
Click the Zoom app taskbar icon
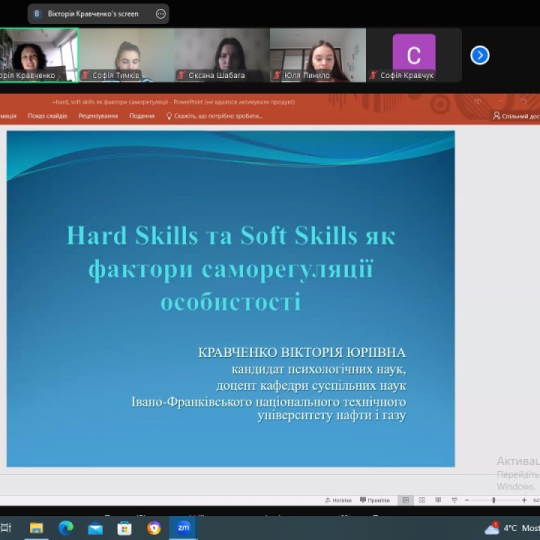pyautogui.click(x=183, y=528)
